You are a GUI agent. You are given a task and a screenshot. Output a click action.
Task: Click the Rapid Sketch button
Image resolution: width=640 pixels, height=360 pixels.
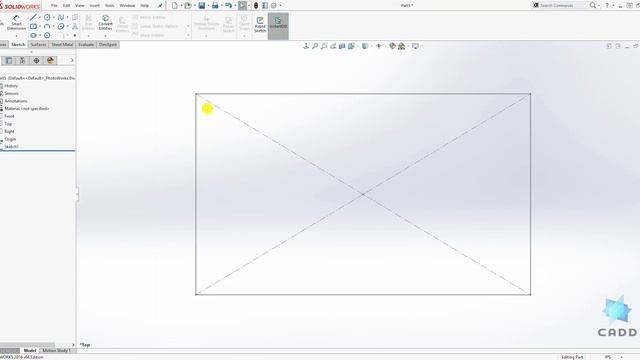[260, 24]
